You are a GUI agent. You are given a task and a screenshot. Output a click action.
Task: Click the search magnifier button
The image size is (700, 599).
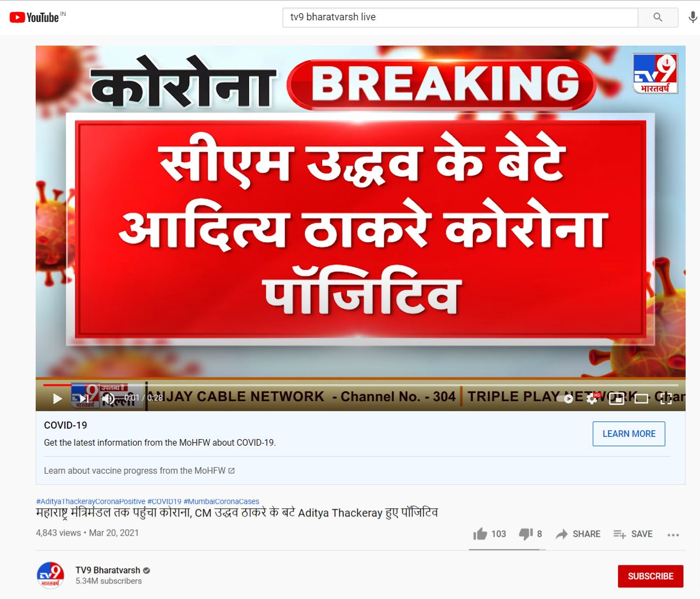(x=658, y=17)
